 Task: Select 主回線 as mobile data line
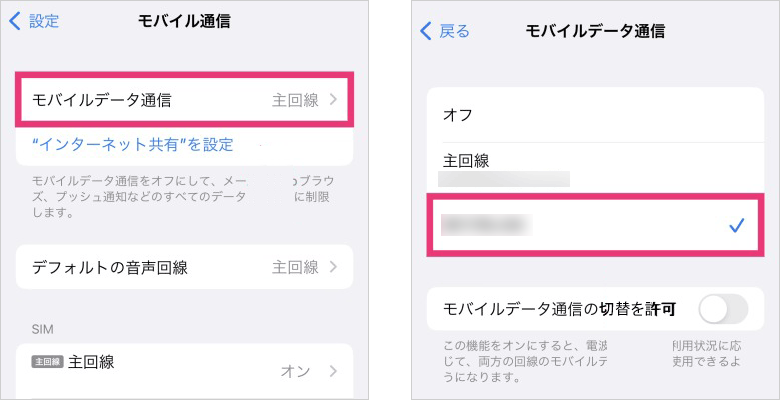click(x=595, y=168)
